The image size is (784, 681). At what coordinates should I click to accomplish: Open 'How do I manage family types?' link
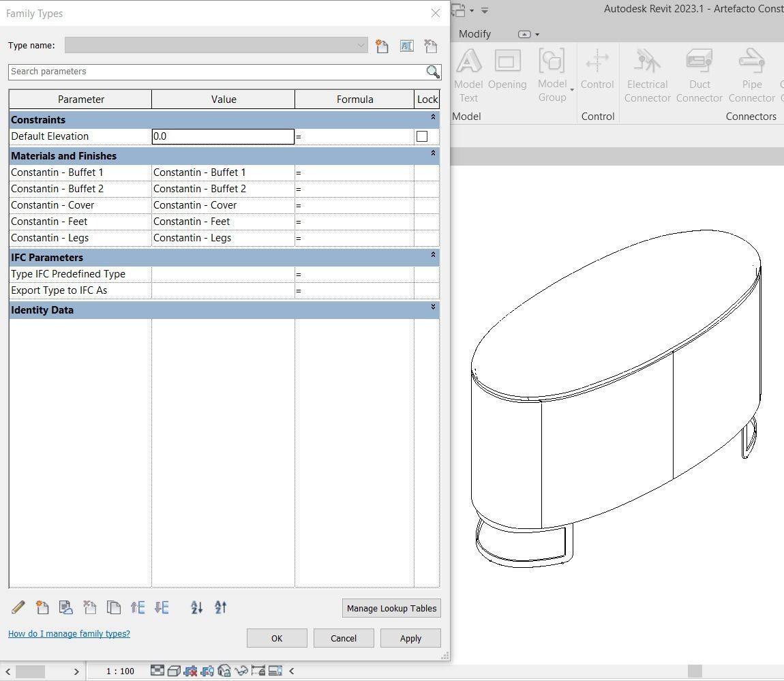(x=69, y=633)
